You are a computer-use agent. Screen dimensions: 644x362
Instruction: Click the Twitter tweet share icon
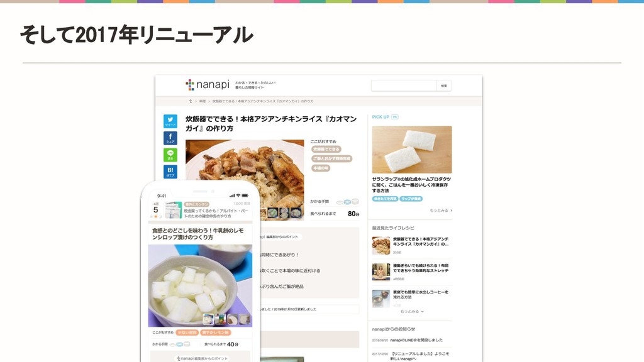[x=170, y=121]
